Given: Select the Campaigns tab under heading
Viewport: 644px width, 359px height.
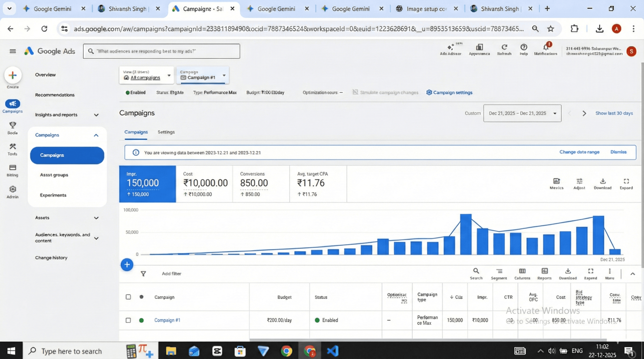Looking at the screenshot, I should tap(136, 132).
